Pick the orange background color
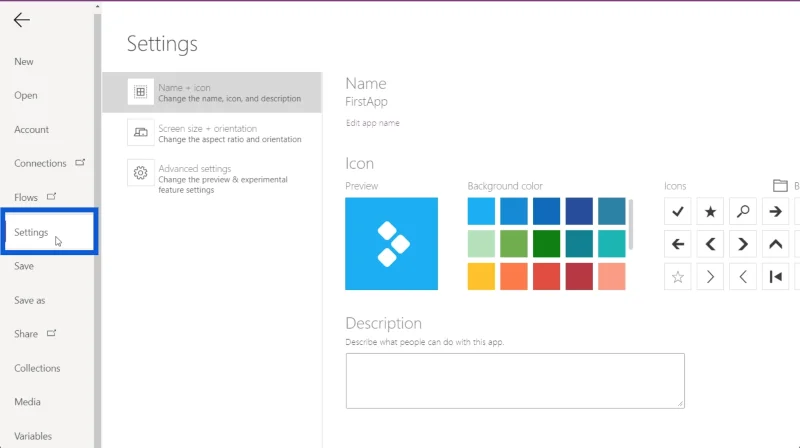Screen dimensions: 800x448 [x=514, y=277]
